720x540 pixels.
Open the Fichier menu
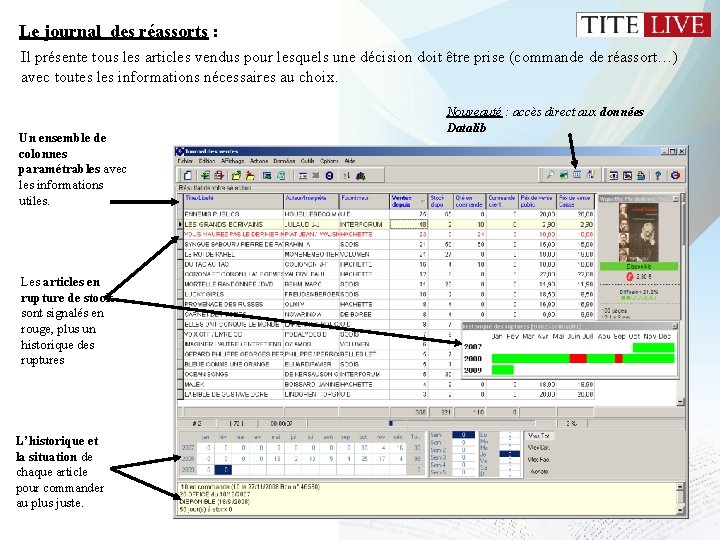pyautogui.click(x=185, y=161)
